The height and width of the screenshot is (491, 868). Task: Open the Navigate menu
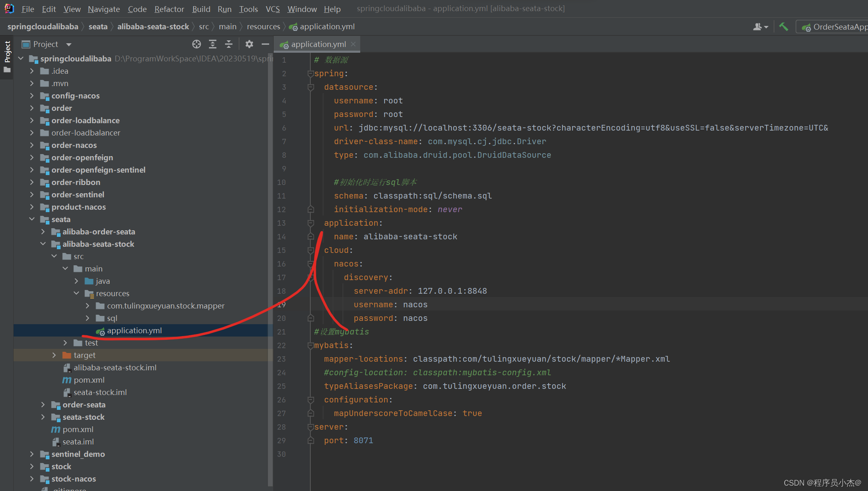(x=104, y=9)
